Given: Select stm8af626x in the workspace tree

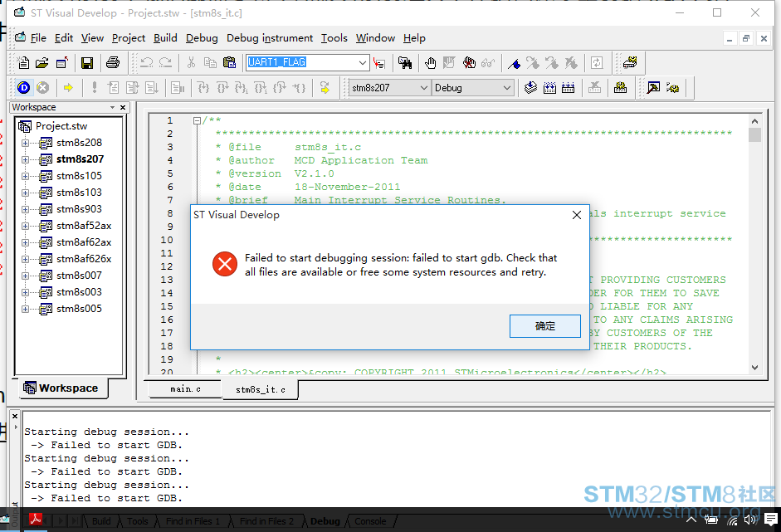Looking at the screenshot, I should pyautogui.click(x=84, y=259).
